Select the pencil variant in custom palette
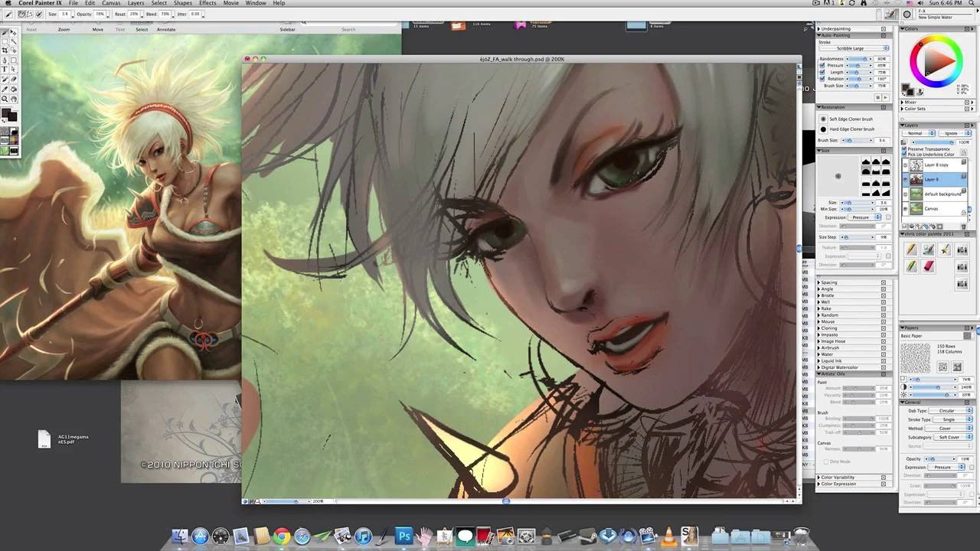 coord(911,249)
